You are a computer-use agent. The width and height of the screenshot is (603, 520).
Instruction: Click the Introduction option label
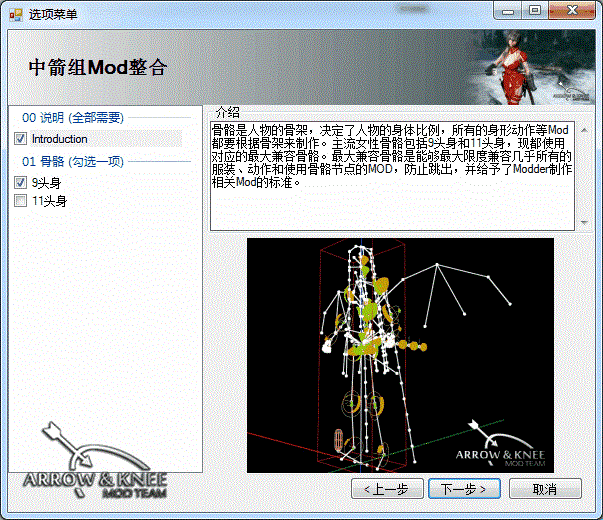pos(60,139)
